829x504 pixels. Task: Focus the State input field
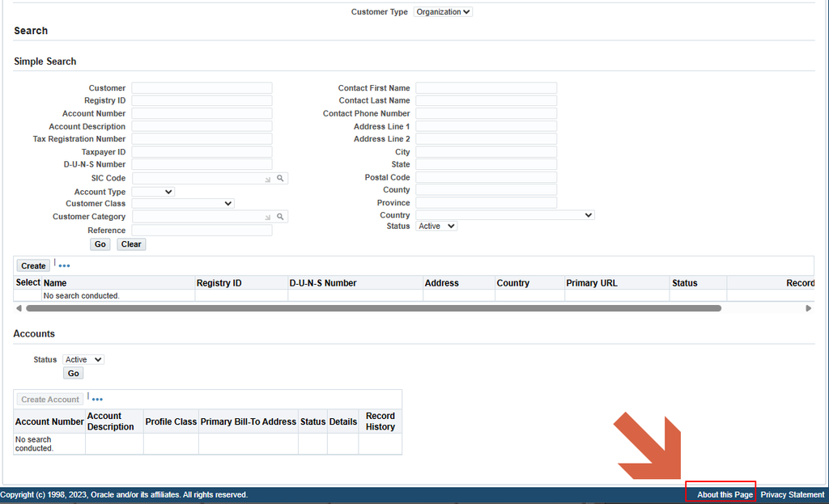click(x=486, y=164)
